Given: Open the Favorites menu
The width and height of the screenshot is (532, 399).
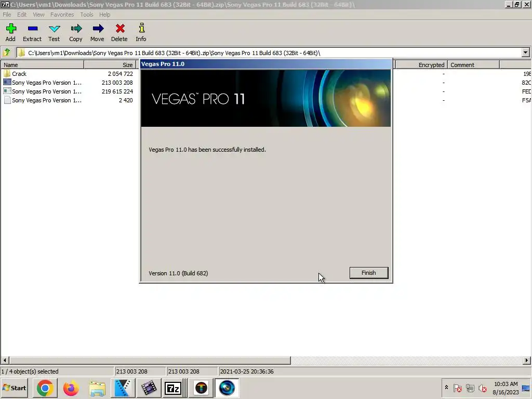Looking at the screenshot, I should pos(62,15).
